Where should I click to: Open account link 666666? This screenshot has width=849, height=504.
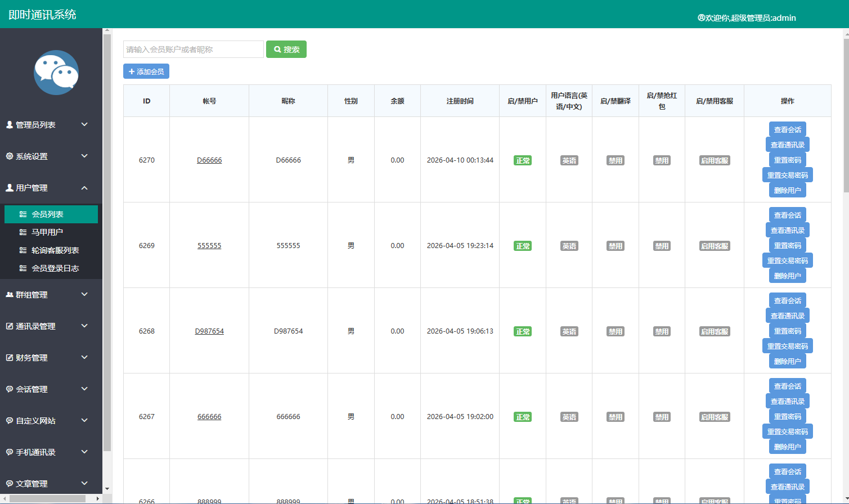coord(209,417)
